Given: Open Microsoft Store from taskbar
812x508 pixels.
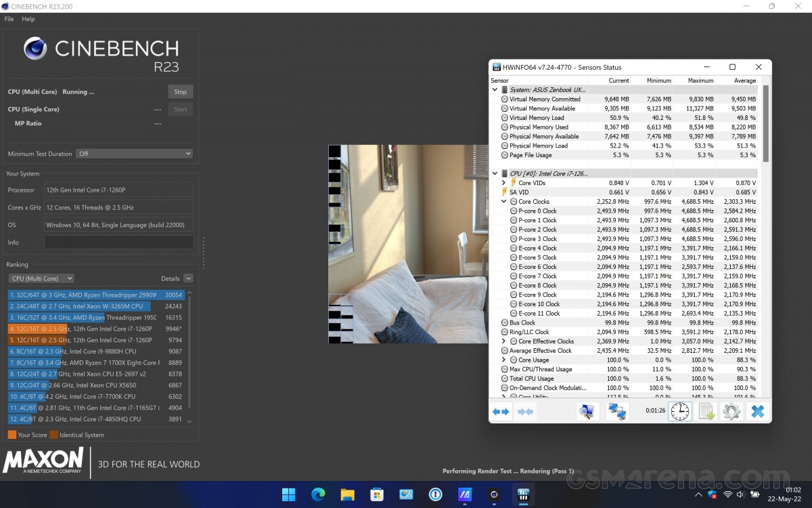Looking at the screenshot, I should (x=376, y=494).
